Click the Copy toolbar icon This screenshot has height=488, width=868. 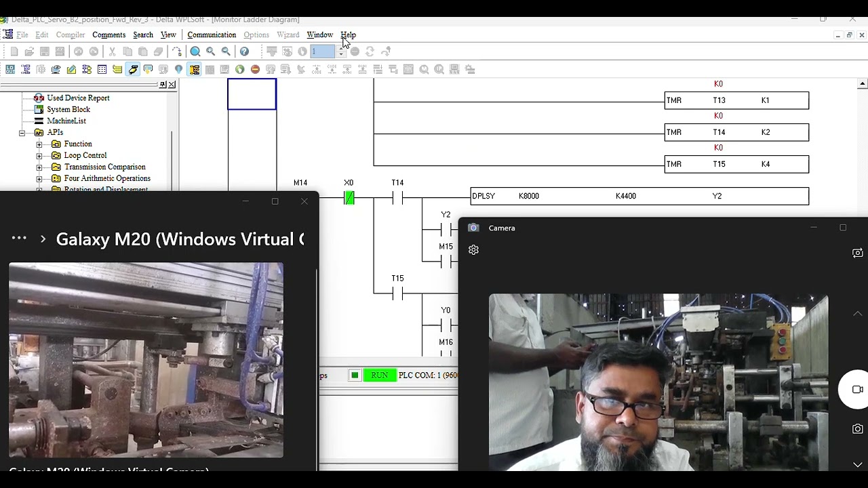(127, 52)
